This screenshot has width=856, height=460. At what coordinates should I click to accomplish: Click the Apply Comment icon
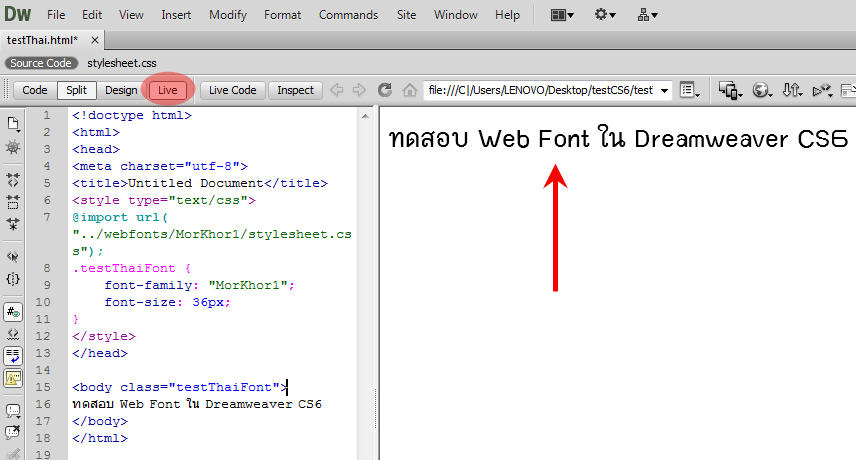pos(13,410)
